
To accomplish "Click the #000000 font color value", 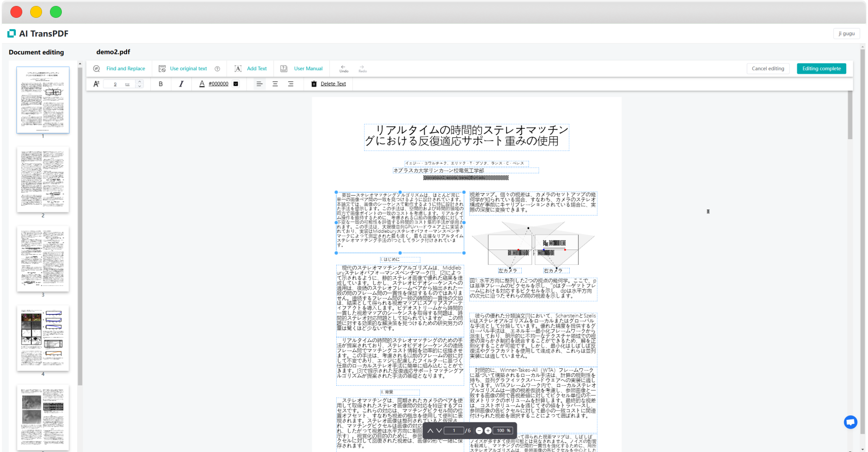I will point(218,84).
